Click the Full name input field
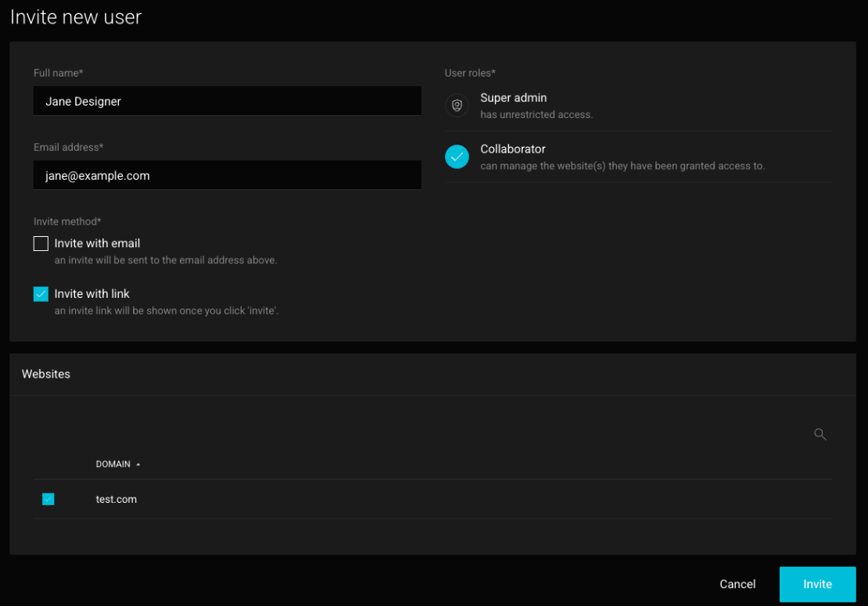 coord(227,101)
